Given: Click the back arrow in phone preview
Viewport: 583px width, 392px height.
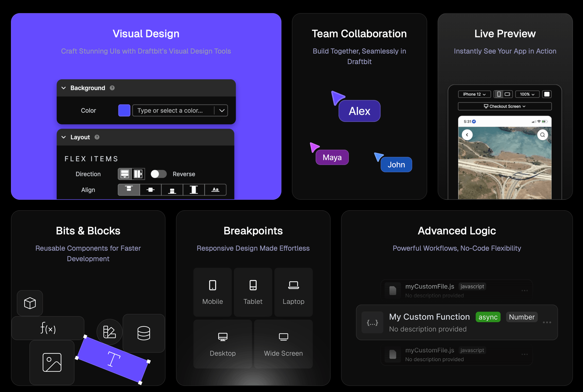Looking at the screenshot, I should (x=467, y=135).
